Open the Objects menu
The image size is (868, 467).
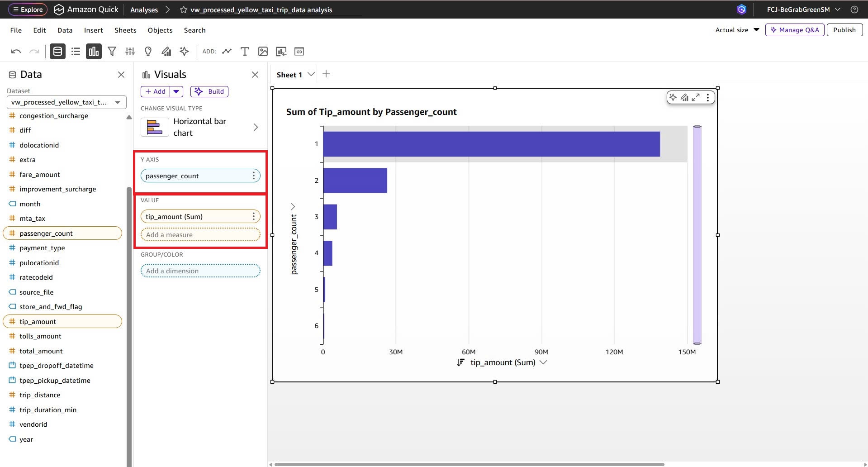160,30
